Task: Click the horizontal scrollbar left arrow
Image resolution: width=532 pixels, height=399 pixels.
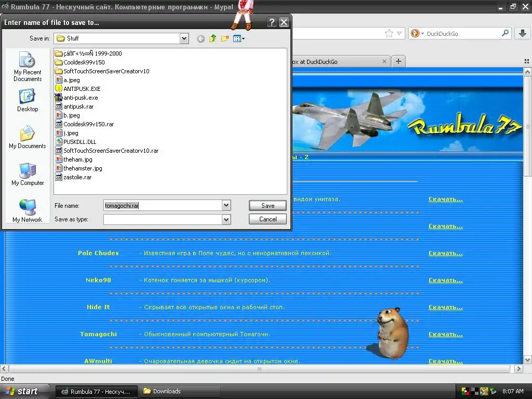Action: pyautogui.click(x=4, y=368)
